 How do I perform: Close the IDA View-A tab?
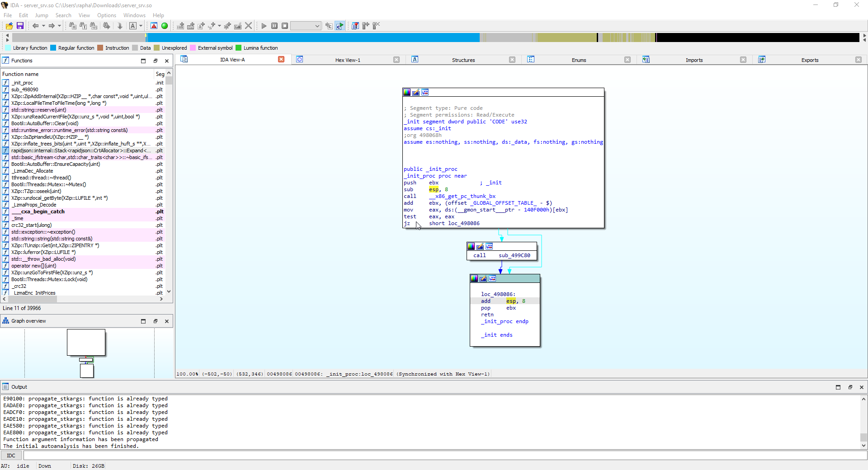coord(281,59)
